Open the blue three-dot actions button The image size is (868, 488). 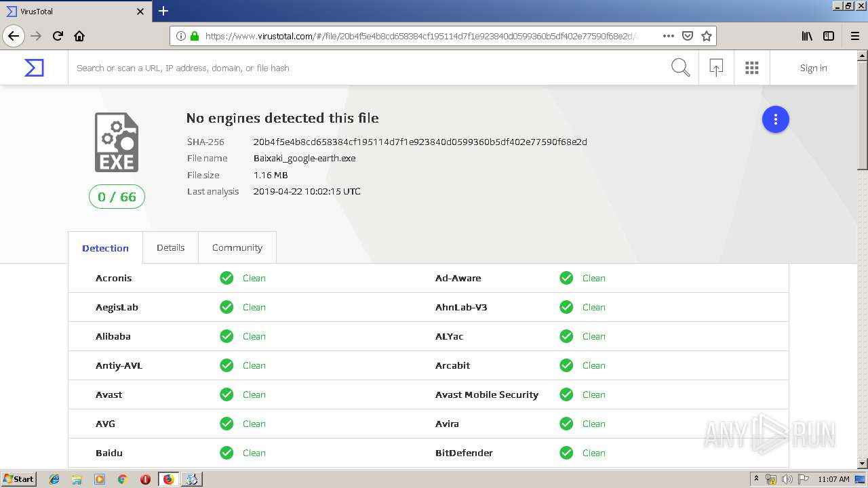776,119
